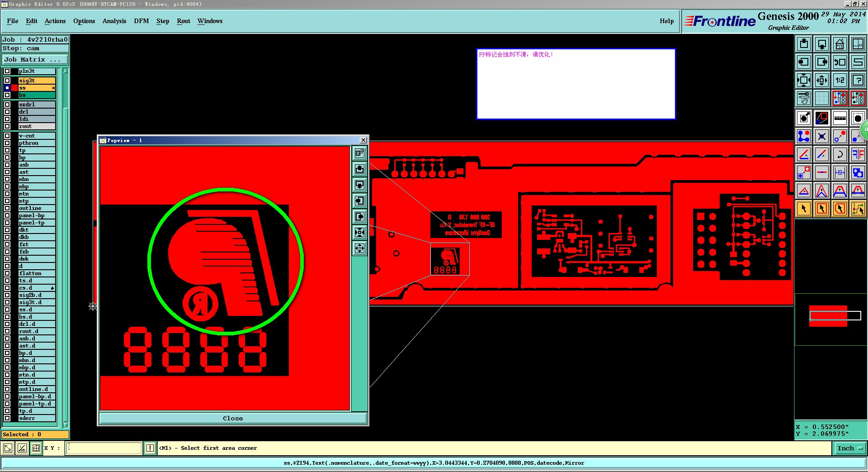The image size is (868, 472).
Task: Click the previous view undo-zoom icon
Action: 840,62
